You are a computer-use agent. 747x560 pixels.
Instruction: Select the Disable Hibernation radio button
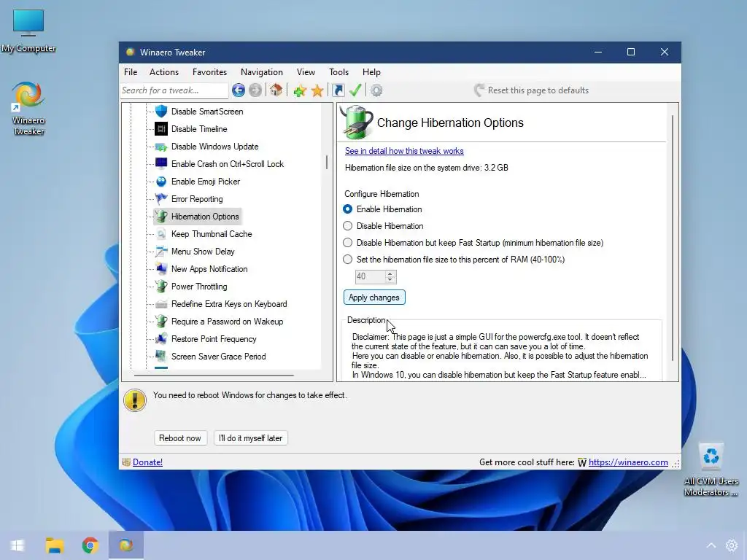coord(348,226)
